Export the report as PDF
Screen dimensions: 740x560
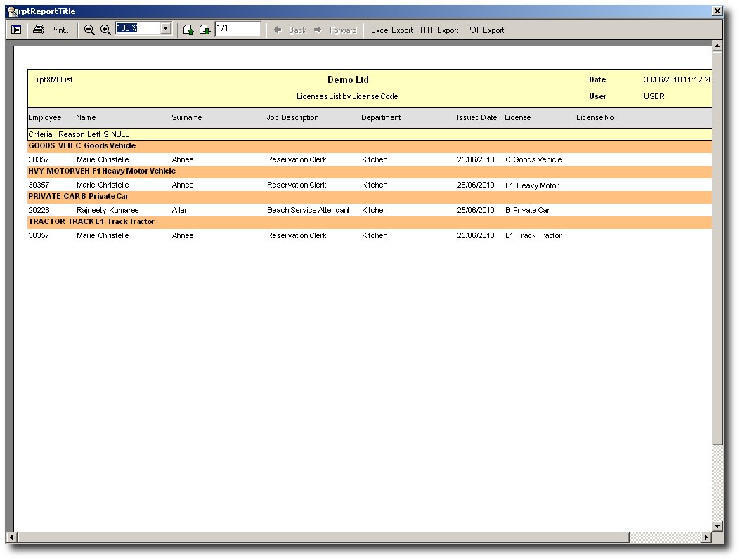[485, 30]
